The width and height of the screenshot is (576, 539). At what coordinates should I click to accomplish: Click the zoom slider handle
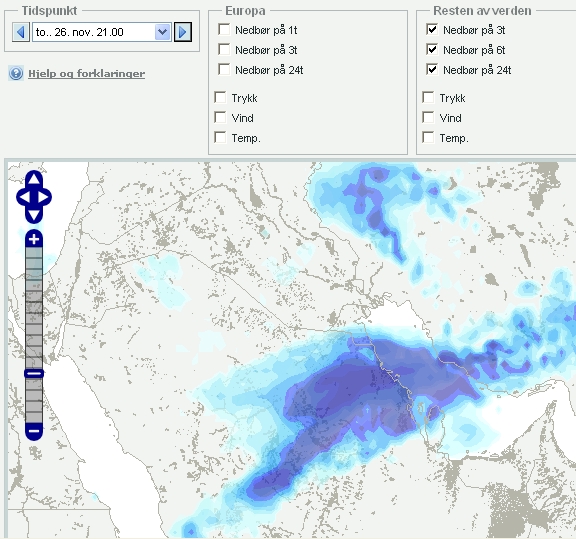pyautogui.click(x=34, y=373)
